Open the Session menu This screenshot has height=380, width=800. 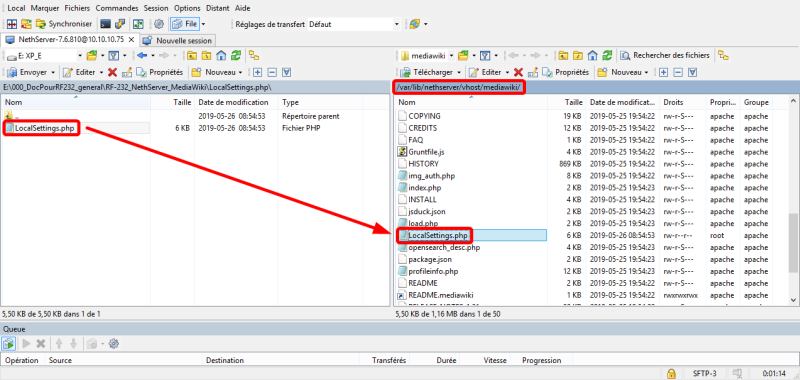tap(156, 8)
